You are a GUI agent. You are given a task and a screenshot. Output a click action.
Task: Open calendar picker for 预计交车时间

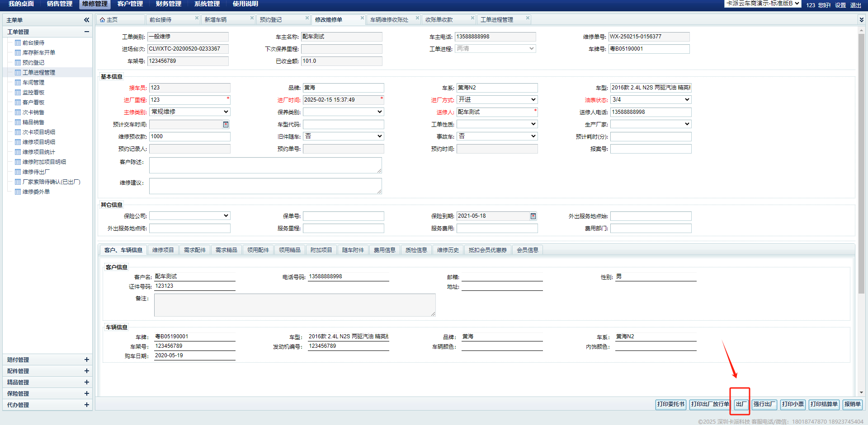coord(226,124)
